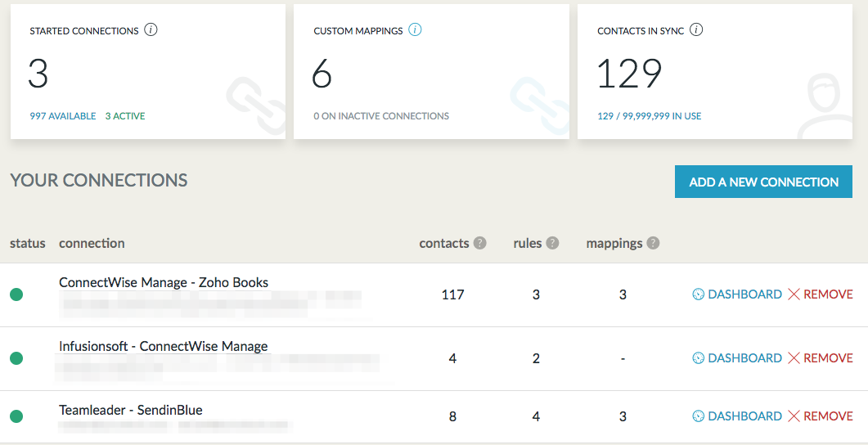This screenshot has height=445, width=868.
Task: Click the Started Connections info icon
Action: click(151, 30)
